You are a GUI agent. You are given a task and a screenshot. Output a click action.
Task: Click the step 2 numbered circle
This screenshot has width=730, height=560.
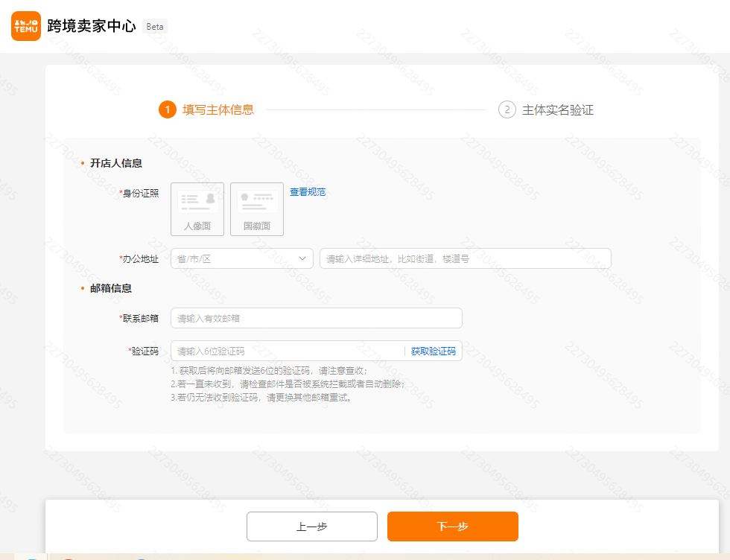507,109
